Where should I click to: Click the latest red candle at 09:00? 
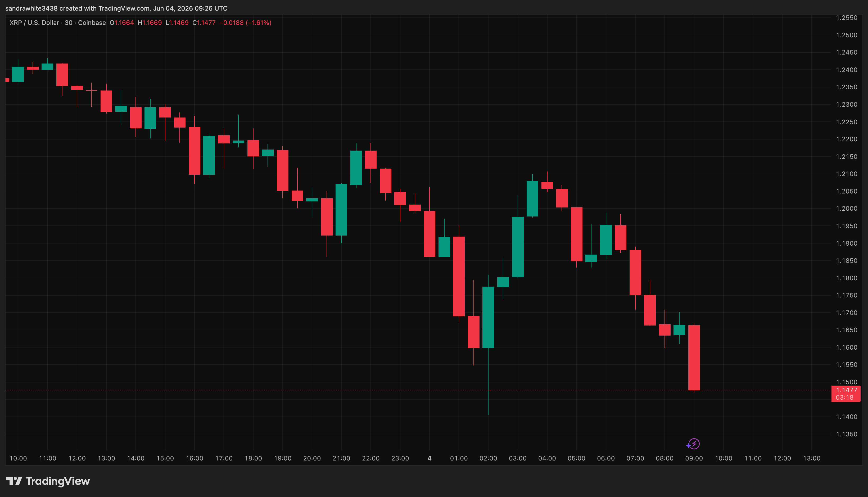694,358
